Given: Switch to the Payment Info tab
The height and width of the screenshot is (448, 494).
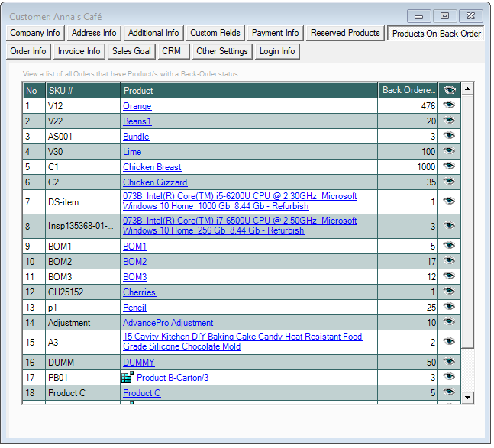Looking at the screenshot, I should pos(276,33).
